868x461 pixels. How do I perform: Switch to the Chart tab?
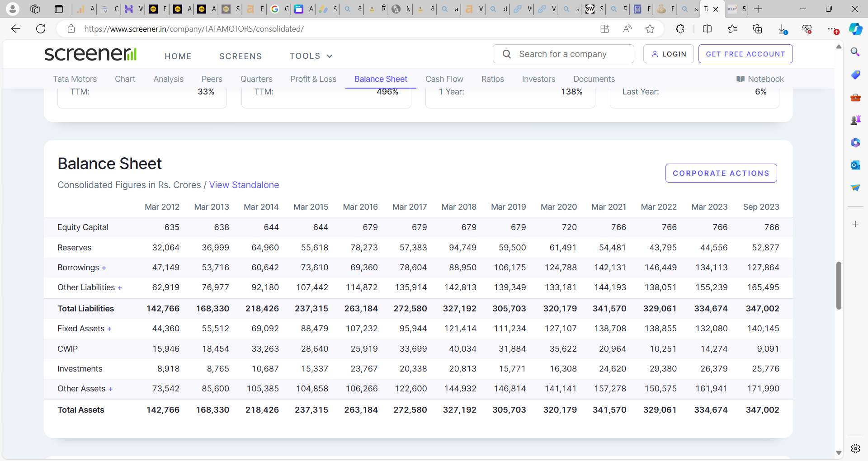(x=125, y=79)
